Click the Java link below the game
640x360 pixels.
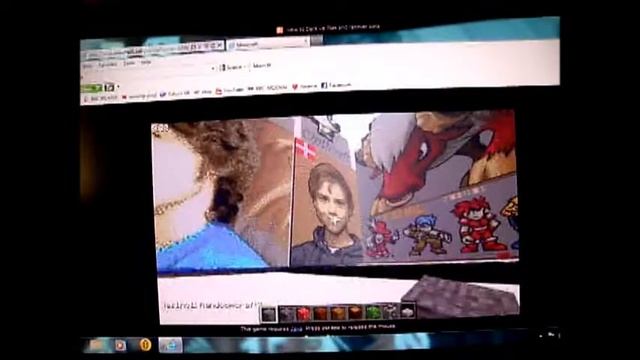pos(296,328)
